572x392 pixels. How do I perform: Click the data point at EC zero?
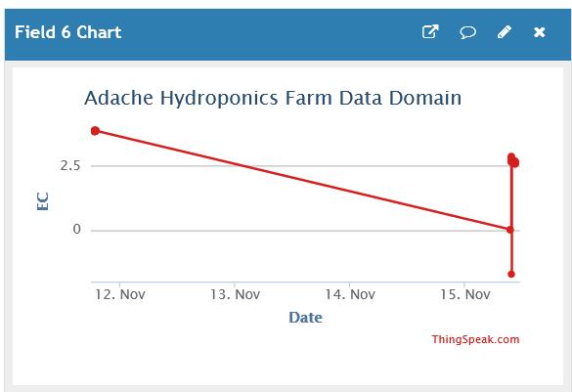pyautogui.click(x=510, y=230)
